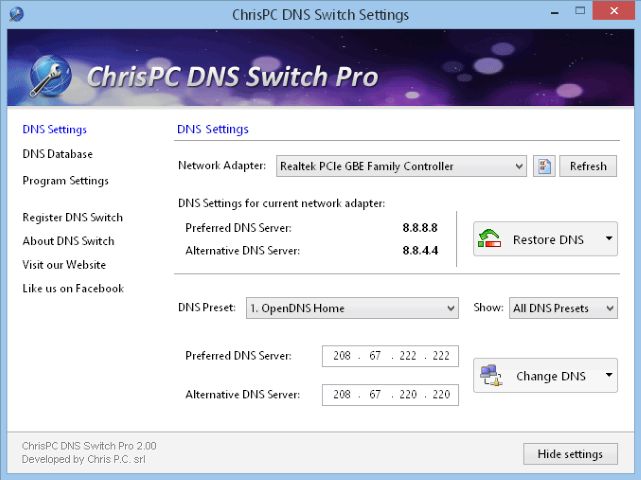Click the app icon in the title bar
641x480 pixels.
(x=16, y=14)
